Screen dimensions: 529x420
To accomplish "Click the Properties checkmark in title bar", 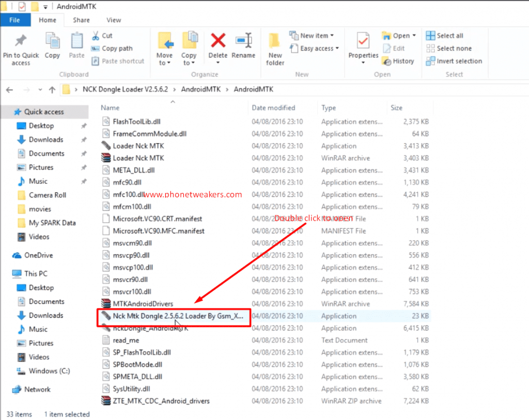I will tap(22, 6).
